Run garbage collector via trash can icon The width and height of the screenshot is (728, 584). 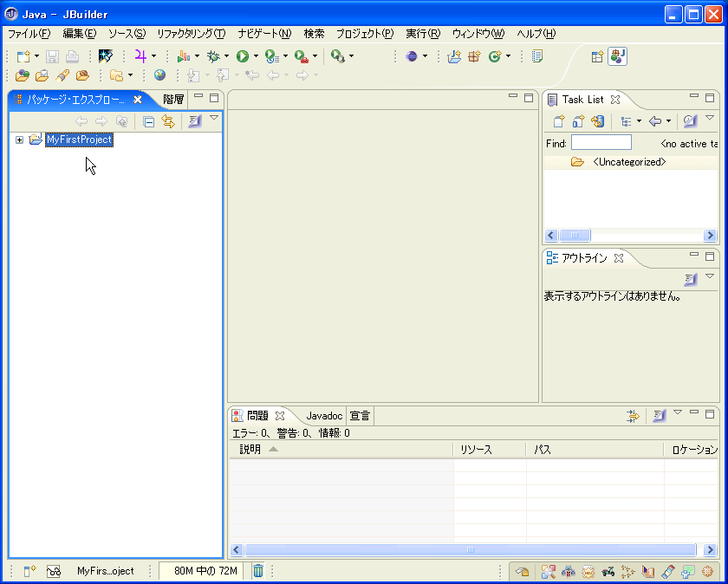(258, 571)
